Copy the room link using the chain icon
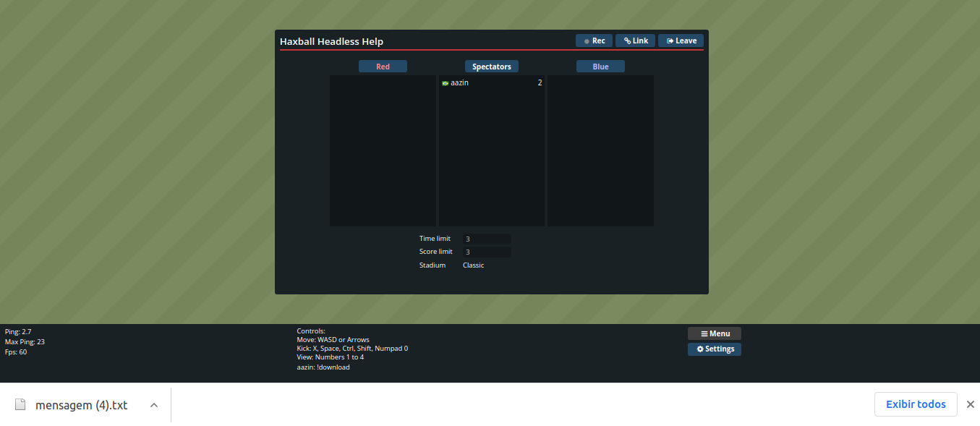980x426 pixels. 629,41
